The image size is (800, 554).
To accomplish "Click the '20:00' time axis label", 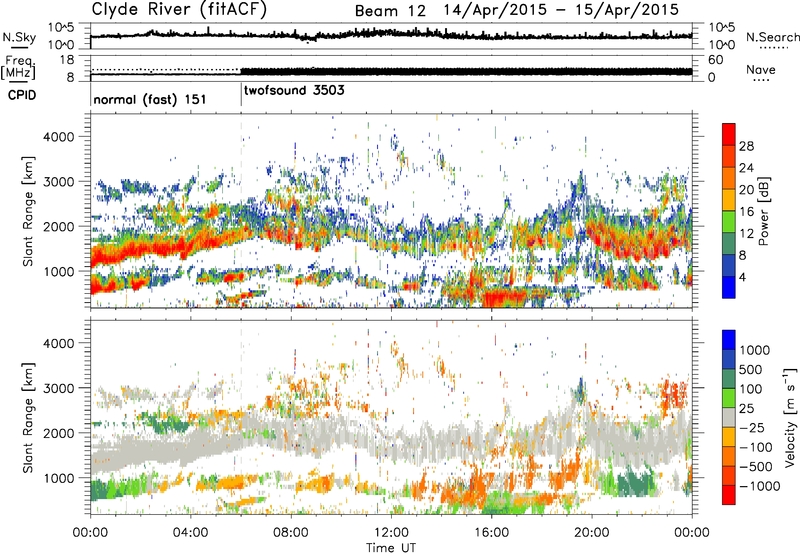I will (x=592, y=533).
